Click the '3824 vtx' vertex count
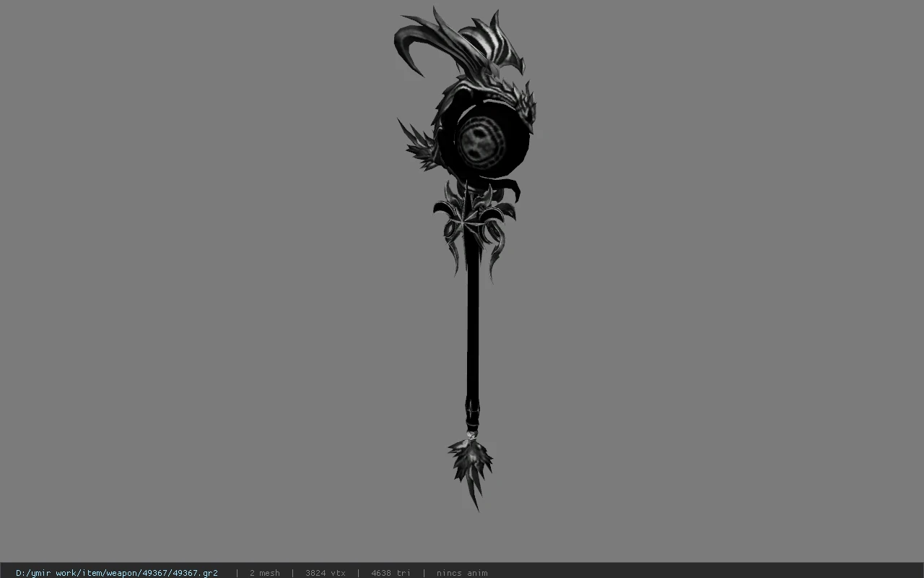Viewport: 924px width, 578px height. tap(325, 573)
